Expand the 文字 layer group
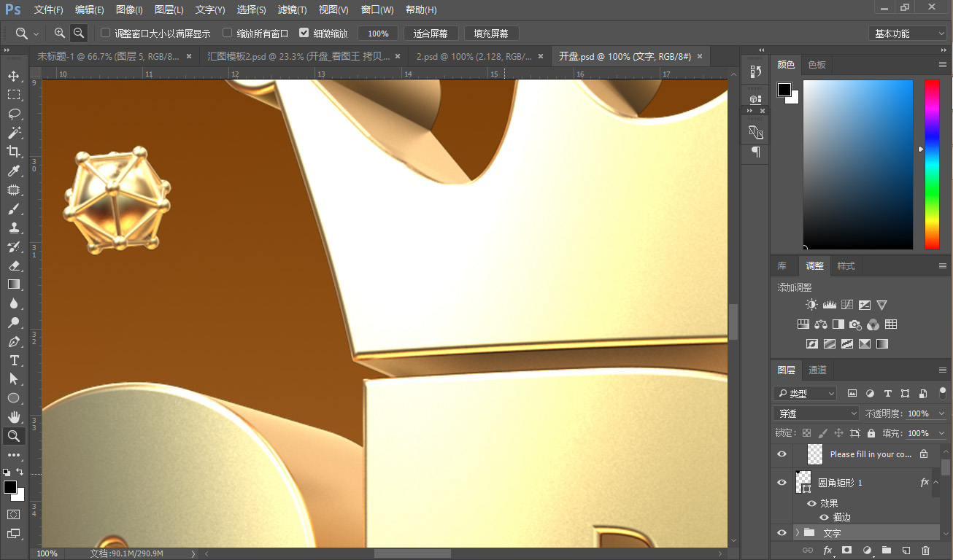953x560 pixels. pyautogui.click(x=798, y=533)
